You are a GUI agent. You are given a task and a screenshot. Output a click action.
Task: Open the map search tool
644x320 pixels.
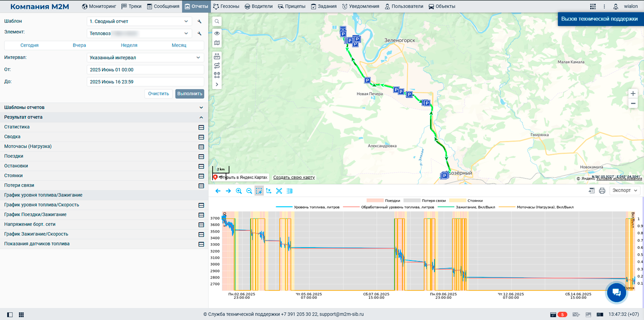click(x=217, y=22)
